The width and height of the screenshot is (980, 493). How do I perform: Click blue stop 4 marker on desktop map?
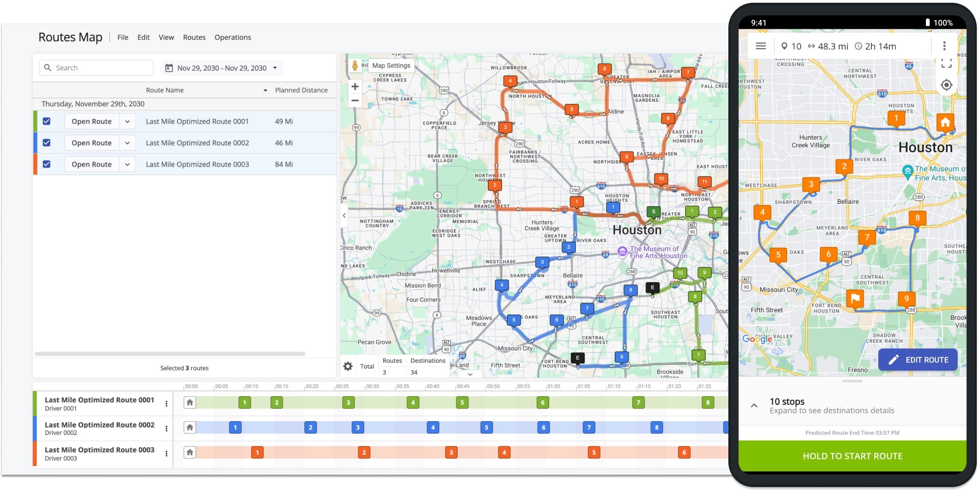(x=502, y=285)
